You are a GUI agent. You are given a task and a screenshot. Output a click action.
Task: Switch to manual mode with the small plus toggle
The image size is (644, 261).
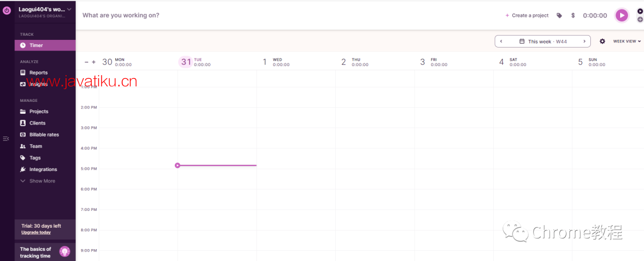[x=640, y=19]
